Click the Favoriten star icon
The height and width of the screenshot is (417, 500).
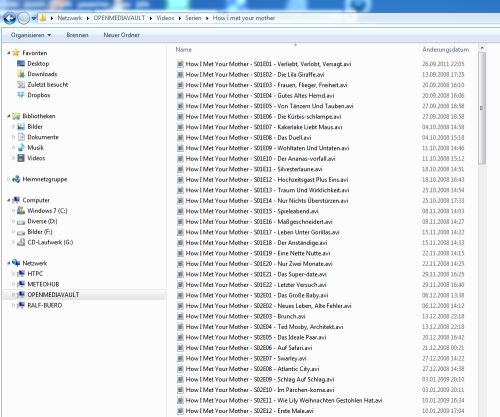coord(16,53)
